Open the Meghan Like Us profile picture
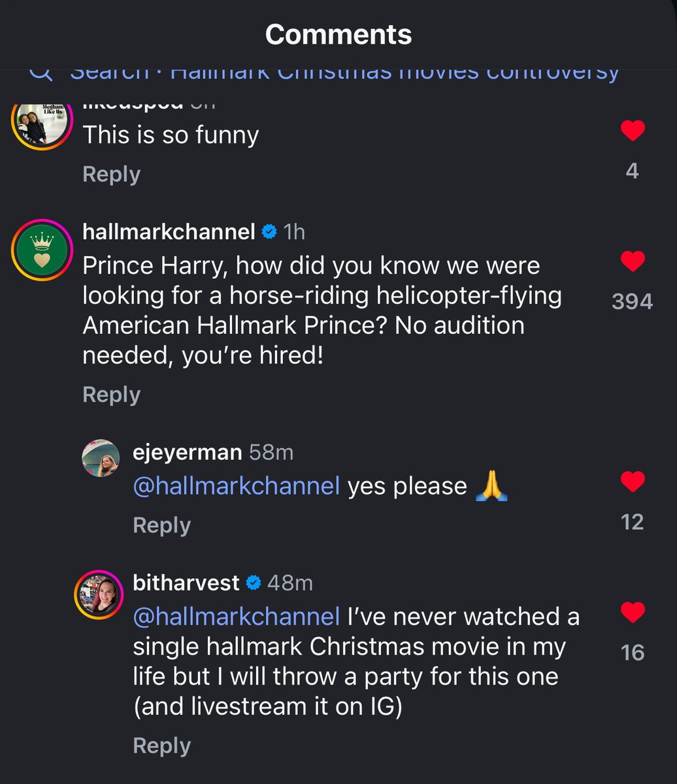 tap(41, 122)
